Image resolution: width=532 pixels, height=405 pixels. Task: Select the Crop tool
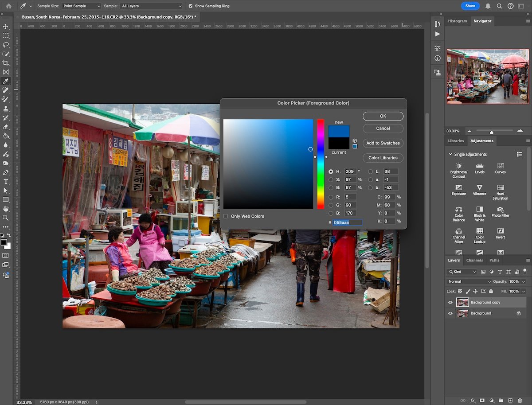click(x=6, y=62)
